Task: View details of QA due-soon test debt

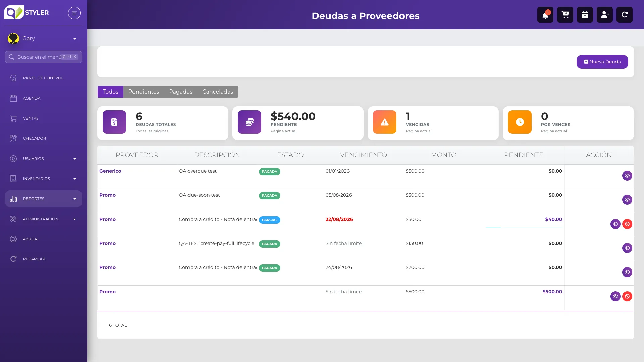Action: [627, 200]
